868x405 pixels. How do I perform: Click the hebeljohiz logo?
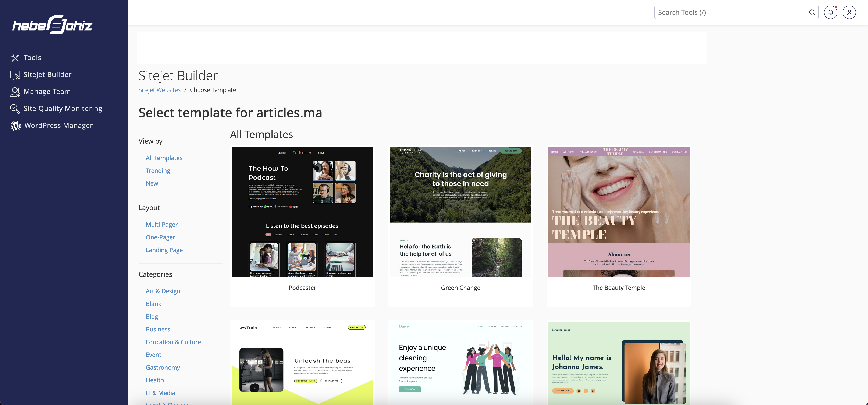[53, 25]
